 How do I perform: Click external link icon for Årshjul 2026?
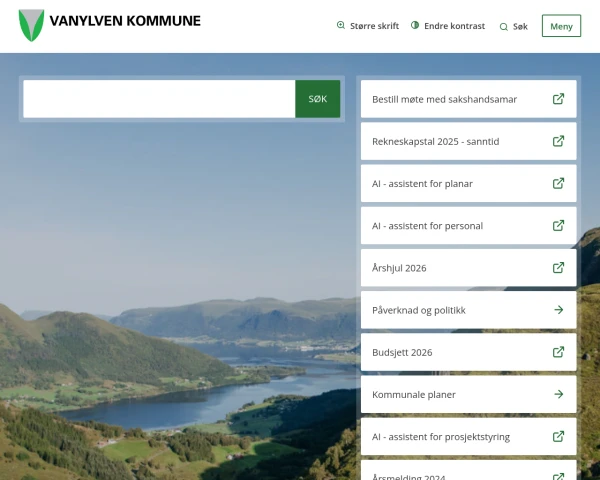pyautogui.click(x=558, y=268)
